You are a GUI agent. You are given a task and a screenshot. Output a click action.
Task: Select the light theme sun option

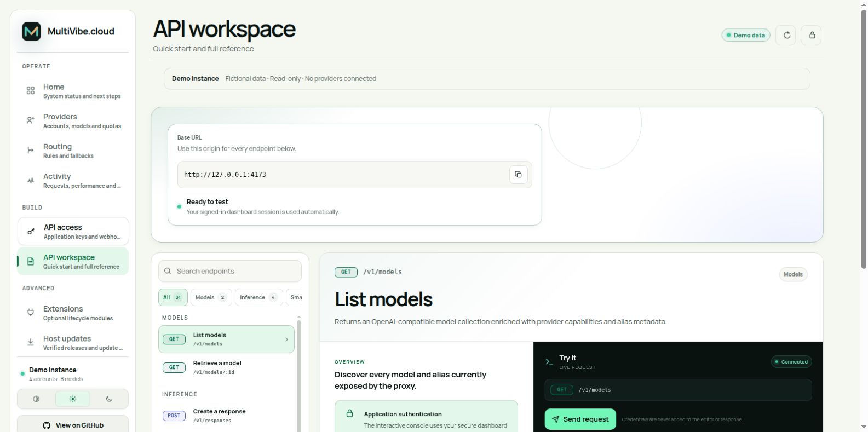[72, 399]
